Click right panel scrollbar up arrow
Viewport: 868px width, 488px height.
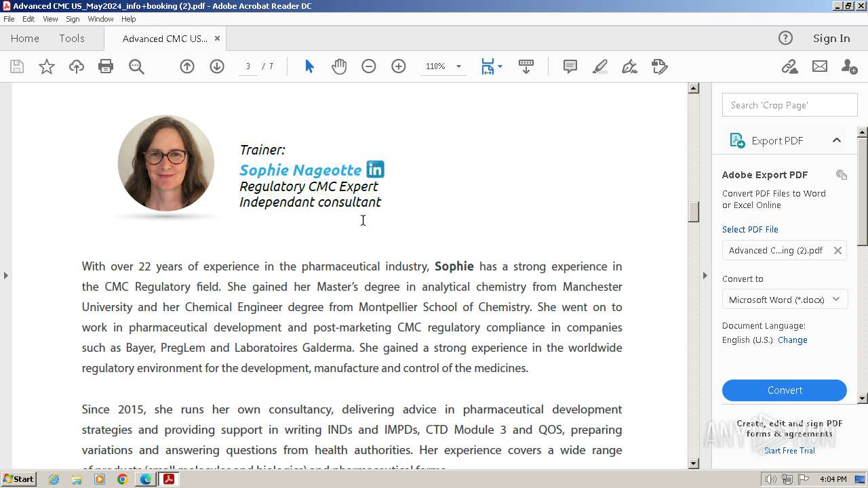tap(863, 132)
